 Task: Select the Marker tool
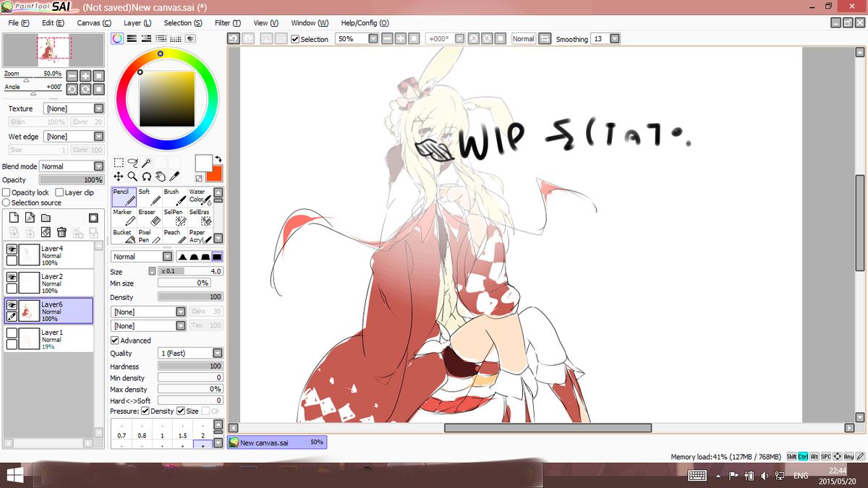click(x=124, y=218)
